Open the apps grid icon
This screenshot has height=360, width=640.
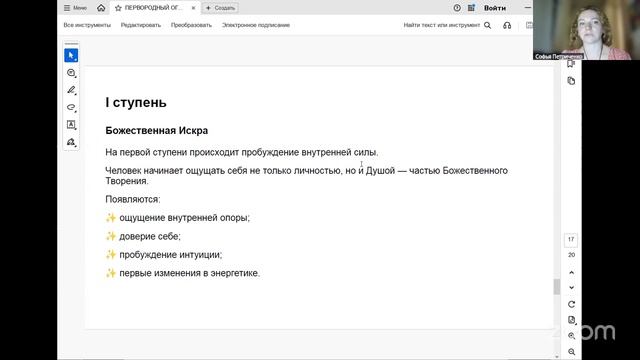tap(471, 8)
